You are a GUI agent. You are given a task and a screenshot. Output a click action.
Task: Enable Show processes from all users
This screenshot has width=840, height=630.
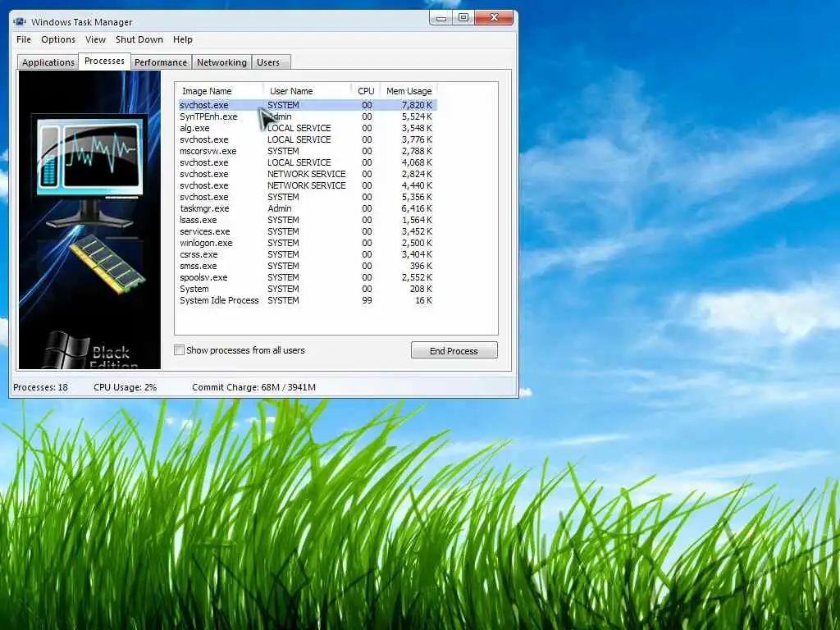[180, 350]
